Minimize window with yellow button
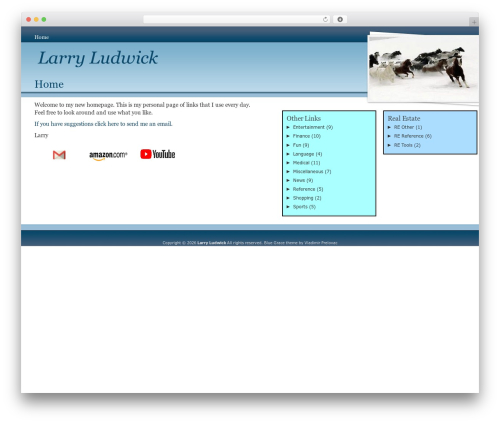Image resolution: width=500 pixels, height=423 pixels. 36,19
